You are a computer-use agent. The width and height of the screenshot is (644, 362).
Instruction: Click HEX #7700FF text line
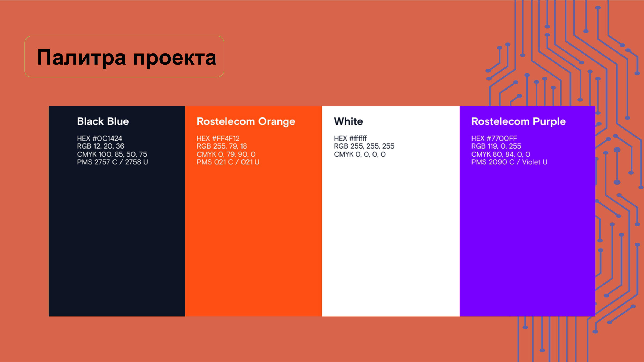coord(494,138)
